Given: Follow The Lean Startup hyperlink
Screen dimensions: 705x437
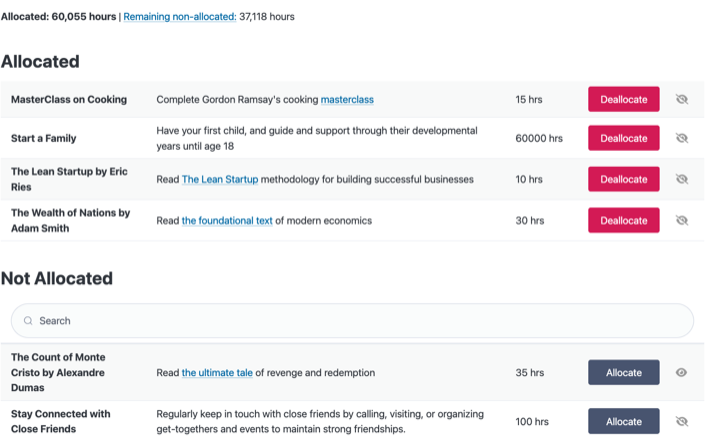Looking at the screenshot, I should pos(220,179).
